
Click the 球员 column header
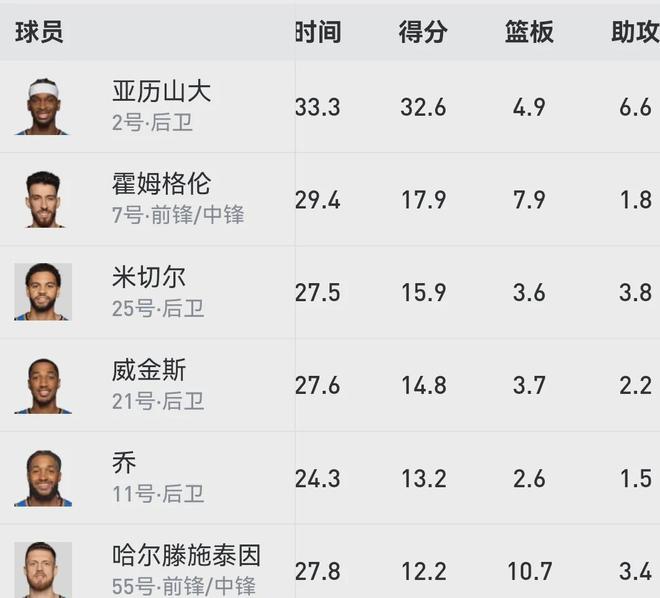39,32
